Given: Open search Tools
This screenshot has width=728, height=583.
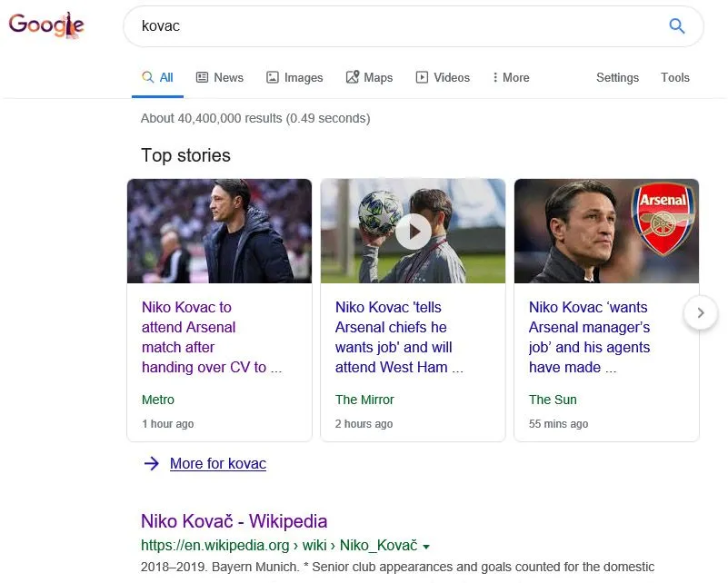Looking at the screenshot, I should point(675,77).
